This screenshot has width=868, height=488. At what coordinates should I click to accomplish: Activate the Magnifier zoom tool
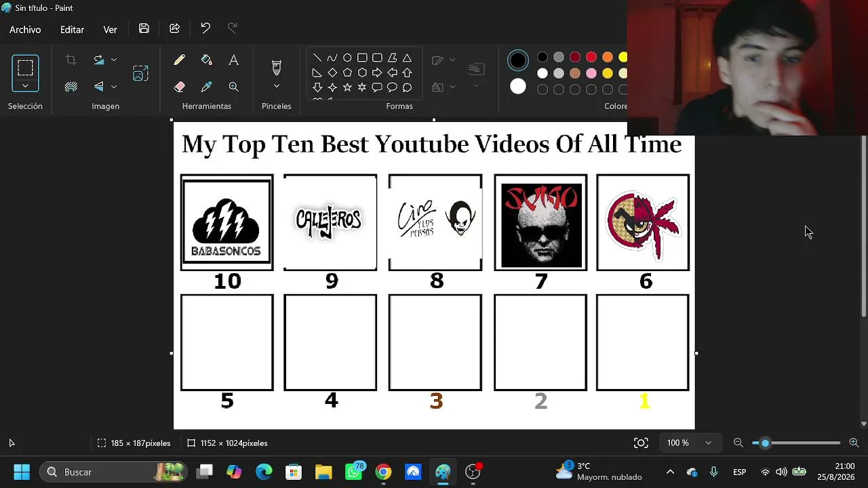coord(233,87)
